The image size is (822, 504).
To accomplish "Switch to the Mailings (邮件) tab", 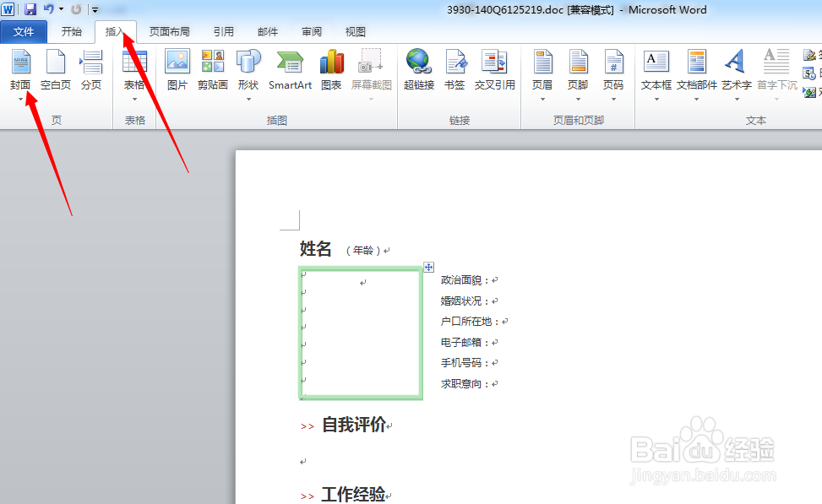I will tap(268, 32).
